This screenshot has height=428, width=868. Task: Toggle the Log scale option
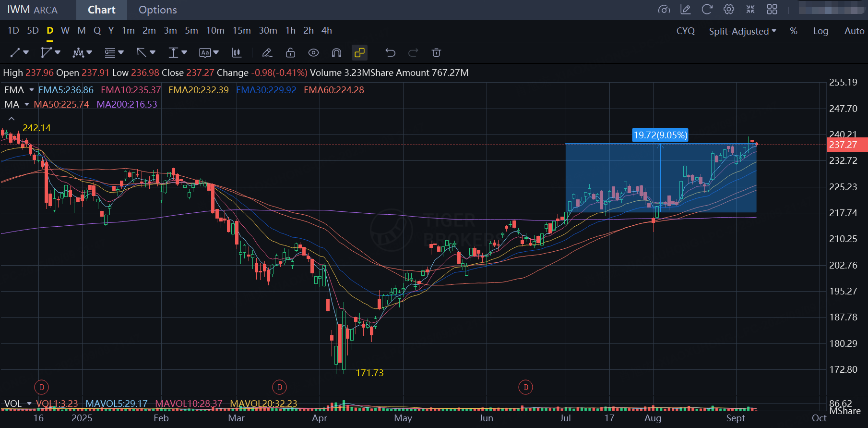pyautogui.click(x=820, y=31)
